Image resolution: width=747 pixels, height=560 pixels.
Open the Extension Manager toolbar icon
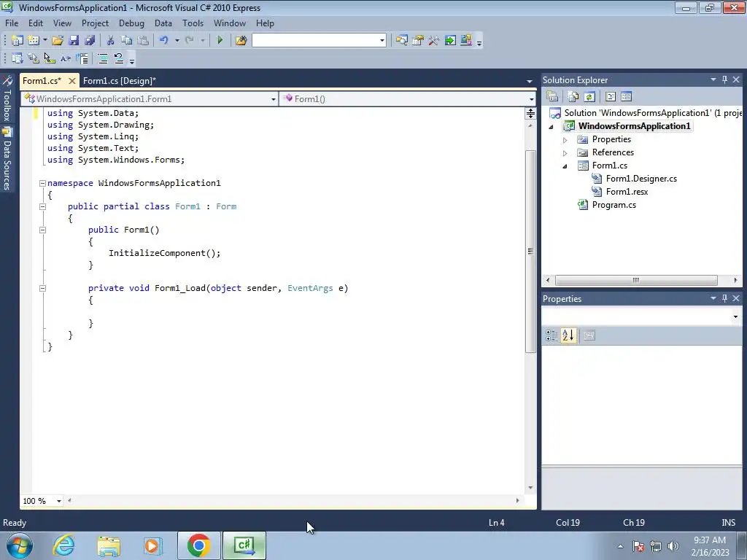click(x=466, y=41)
